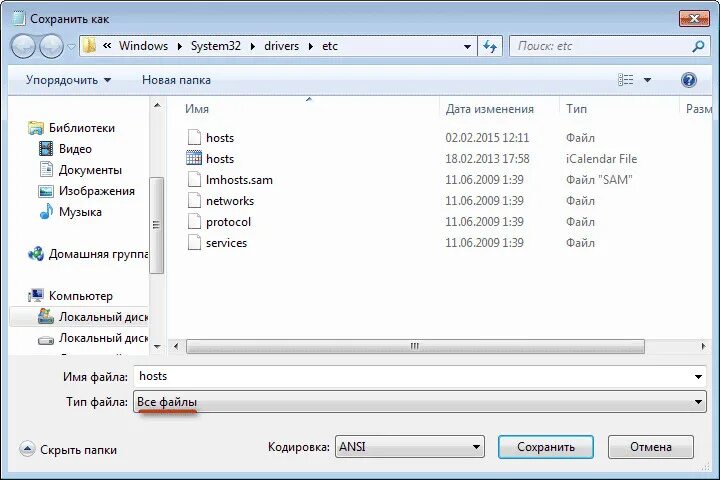Open the Упорядочить menu
This screenshot has width=720, height=480.
click(68, 80)
